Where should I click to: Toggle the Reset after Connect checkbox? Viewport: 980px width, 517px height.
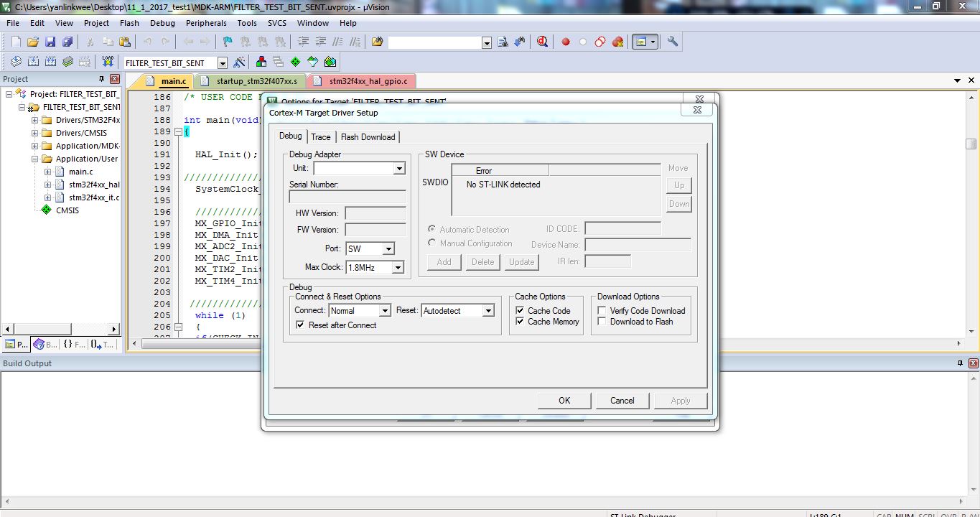[300, 325]
